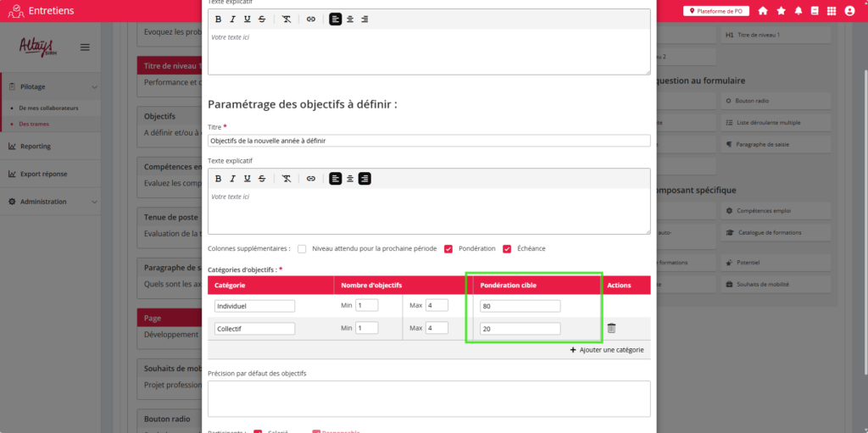Open the Plateforme de PO selector
The height and width of the screenshot is (433, 868).
(x=716, y=11)
